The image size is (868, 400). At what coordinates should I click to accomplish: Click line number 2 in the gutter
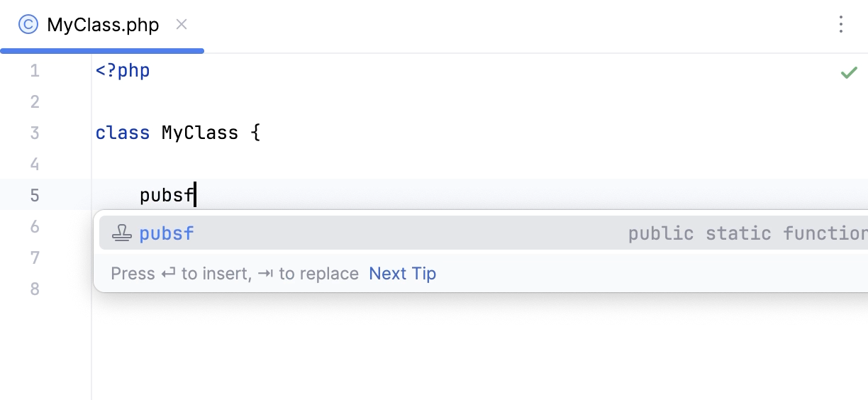(35, 102)
